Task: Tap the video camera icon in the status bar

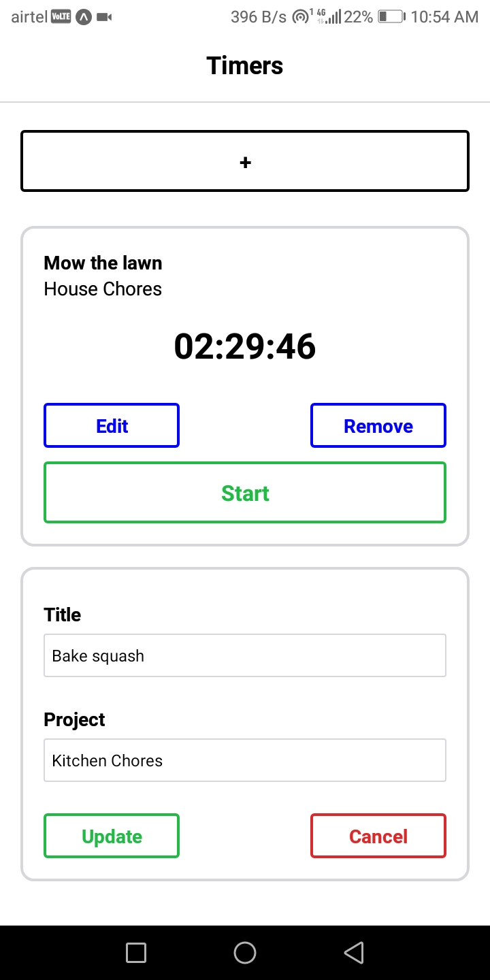Action: coord(103,16)
